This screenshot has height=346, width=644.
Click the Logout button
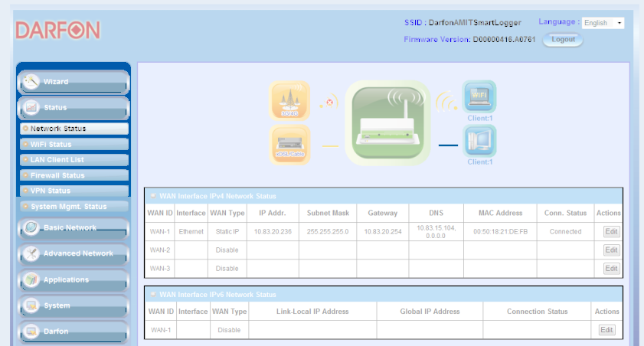coord(563,40)
